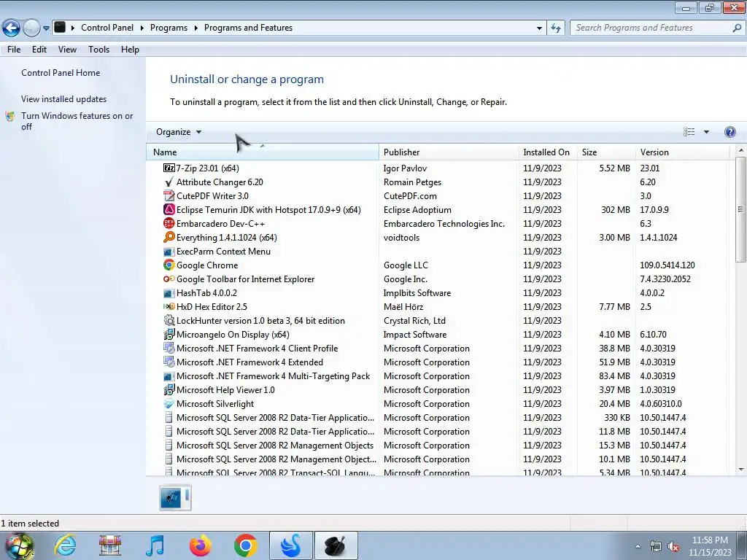The image size is (747, 560).
Task: Click the Microangelo On Display icon
Action: pos(169,334)
